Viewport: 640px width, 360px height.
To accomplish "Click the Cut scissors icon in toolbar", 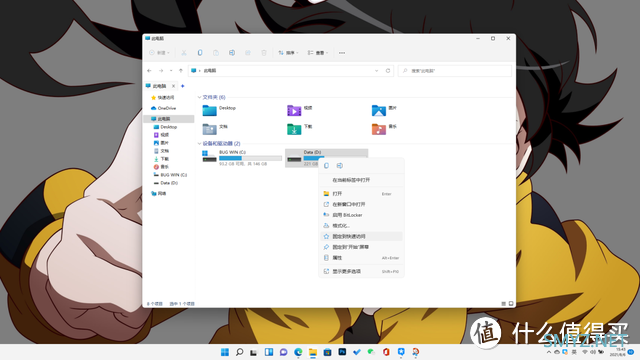I will [x=184, y=53].
